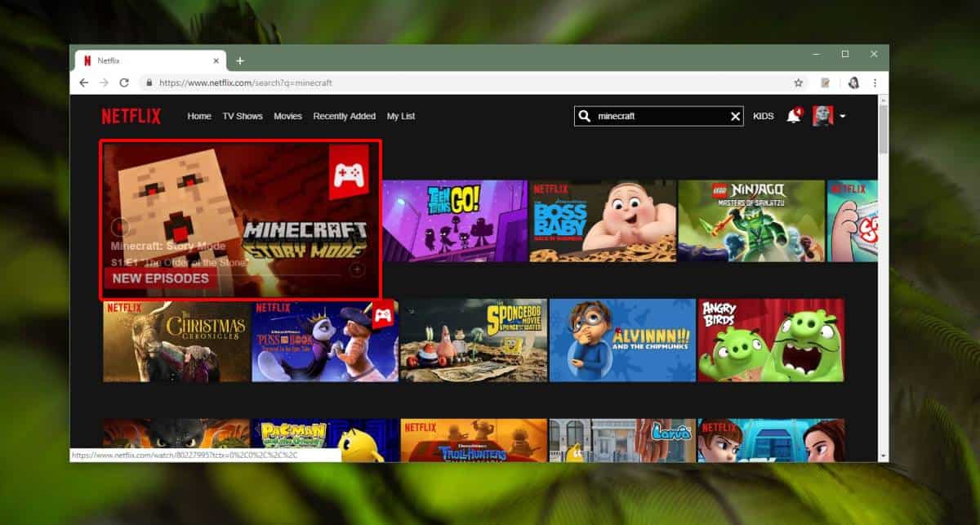Image resolution: width=980 pixels, height=525 pixels.
Task: Click the magnifying glass search icon
Action: click(585, 116)
